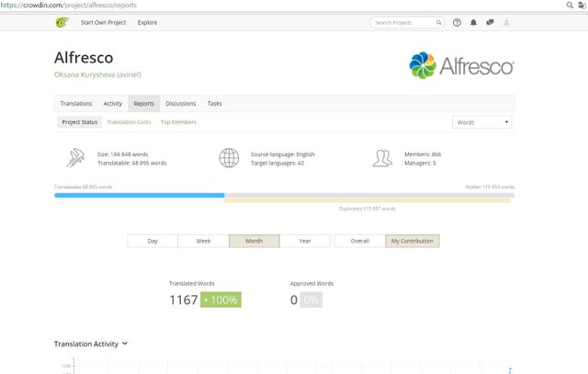Image resolution: width=588 pixels, height=374 pixels.
Task: Open the Top Members report link
Action: click(178, 122)
